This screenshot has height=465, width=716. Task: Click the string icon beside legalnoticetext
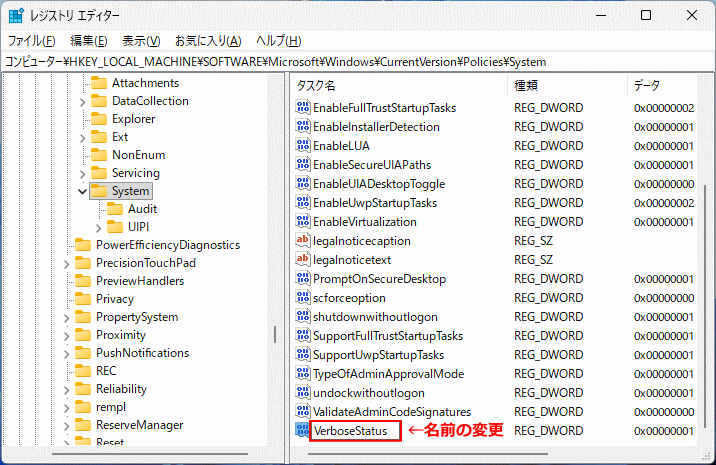[x=302, y=259]
